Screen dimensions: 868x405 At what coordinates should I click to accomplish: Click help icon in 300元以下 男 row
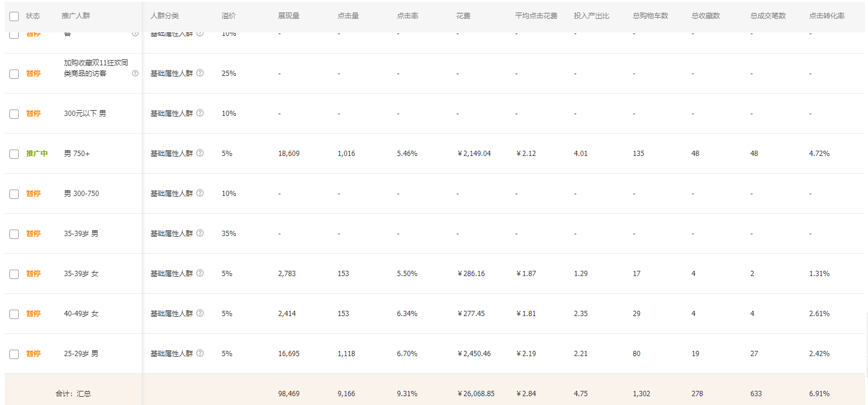tap(200, 113)
